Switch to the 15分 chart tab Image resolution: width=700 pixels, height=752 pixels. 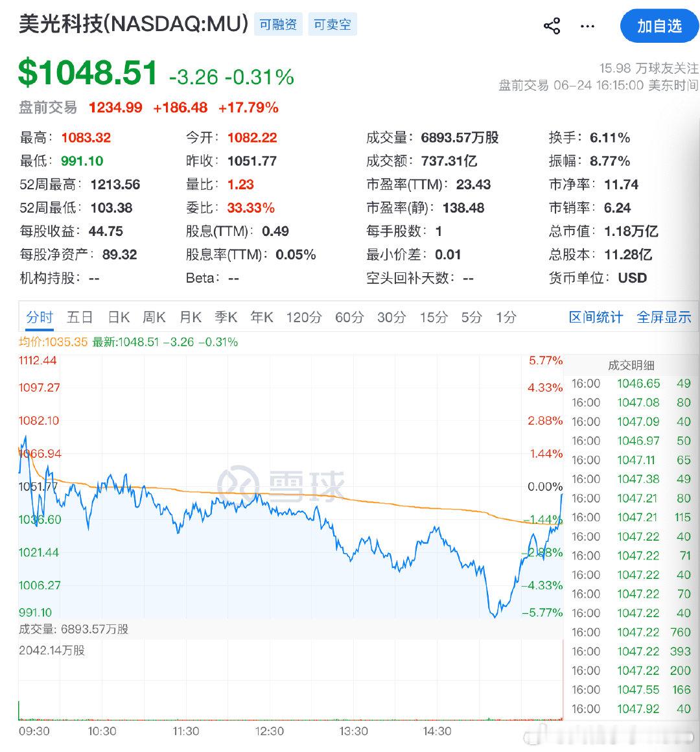pyautogui.click(x=434, y=317)
